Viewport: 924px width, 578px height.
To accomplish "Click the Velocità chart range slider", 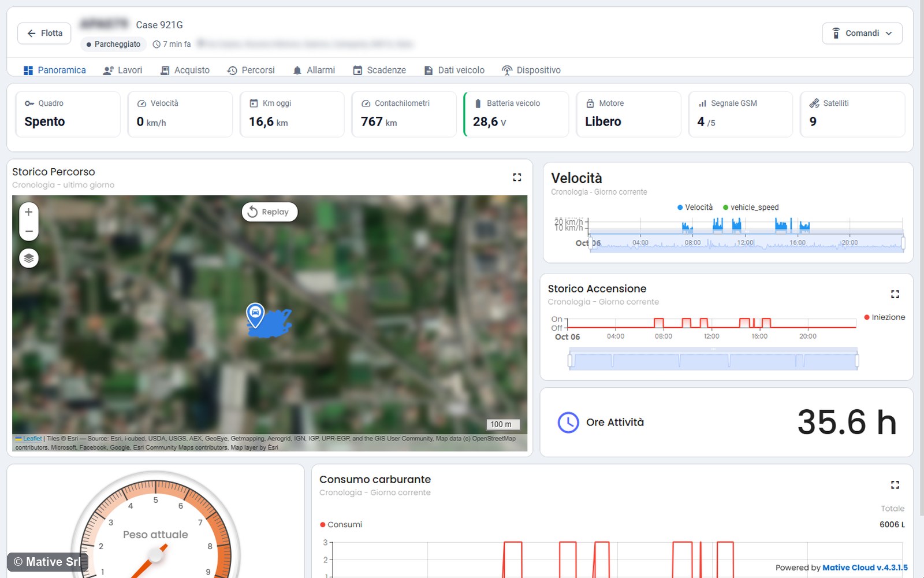I will click(746, 243).
